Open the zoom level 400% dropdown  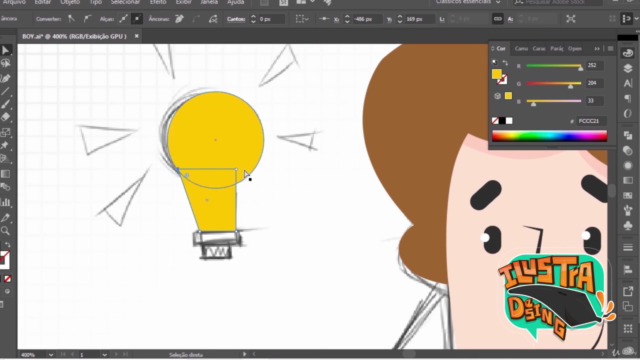coord(51,355)
